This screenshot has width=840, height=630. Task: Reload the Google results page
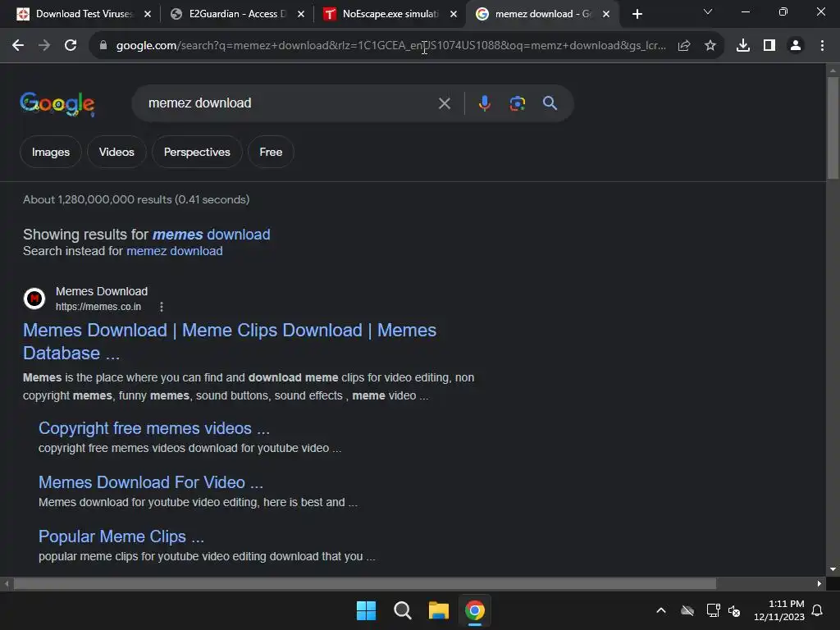pyautogui.click(x=71, y=46)
